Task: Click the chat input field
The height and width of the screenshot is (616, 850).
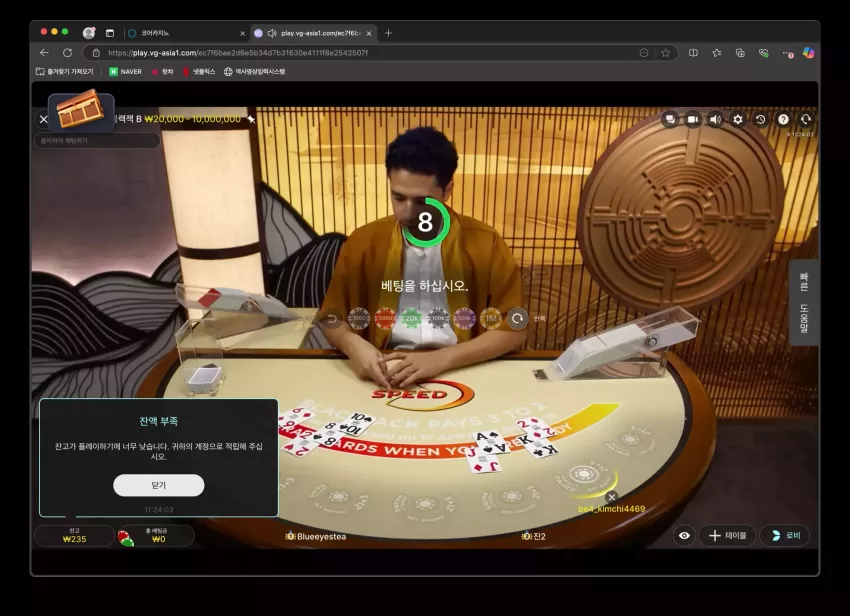Action: [x=97, y=140]
